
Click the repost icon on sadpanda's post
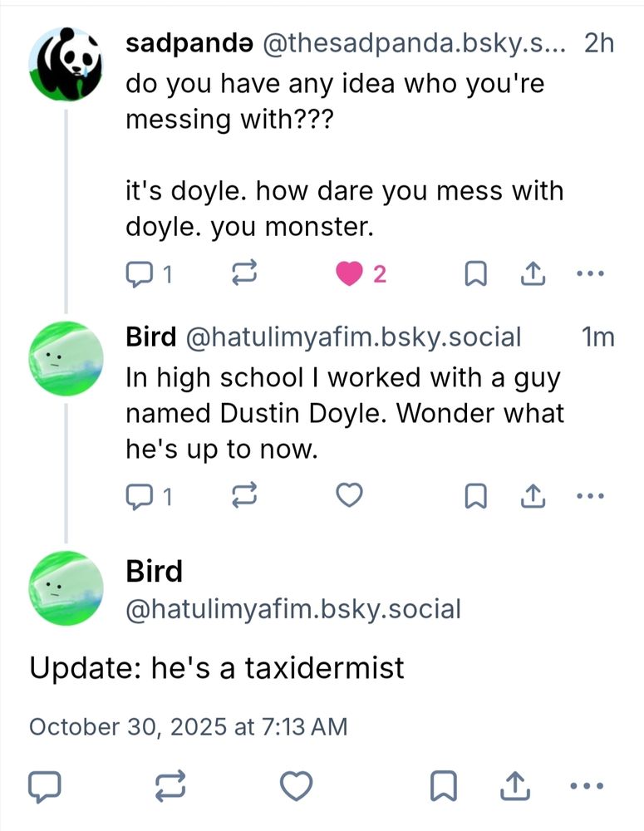[243, 273]
